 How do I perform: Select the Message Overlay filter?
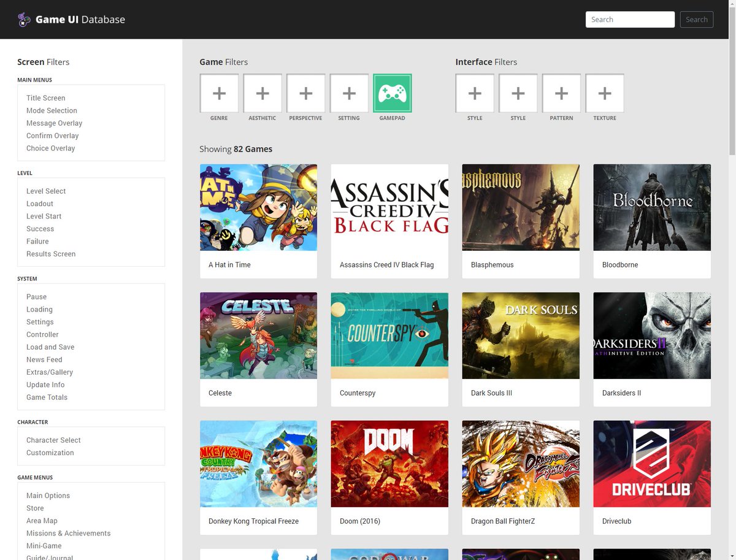pos(54,123)
